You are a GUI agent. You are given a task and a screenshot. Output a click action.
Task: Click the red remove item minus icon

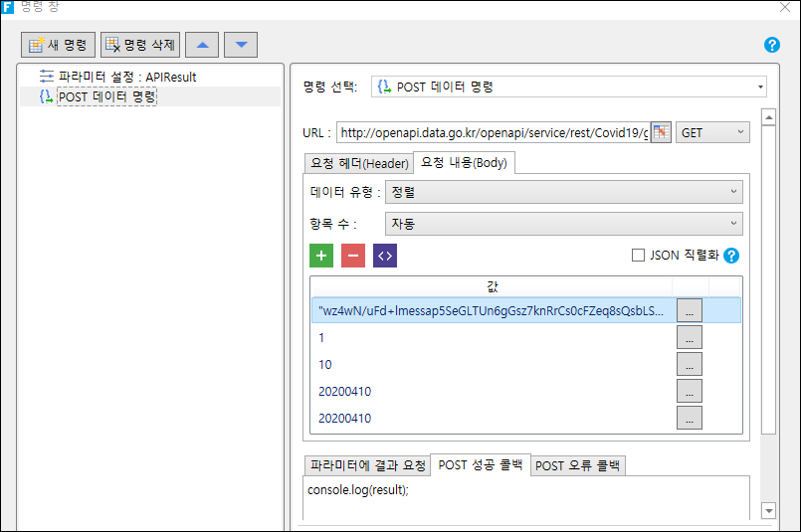click(353, 256)
